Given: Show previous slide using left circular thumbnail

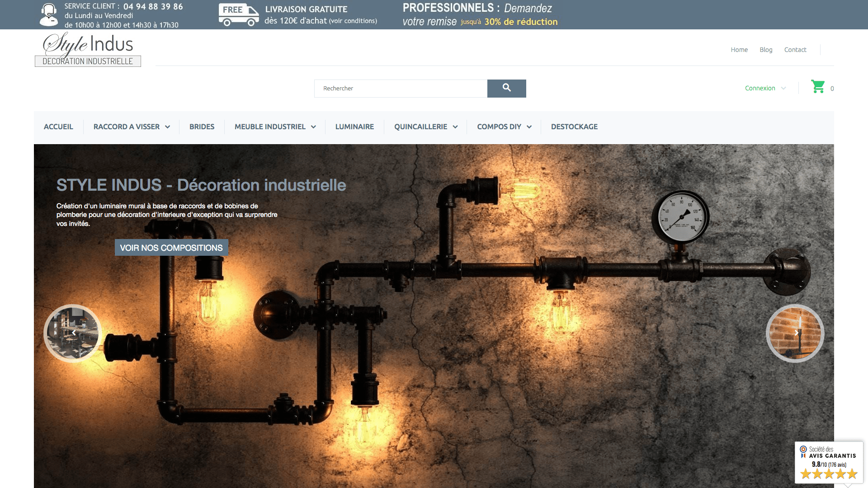Looking at the screenshot, I should coord(73,333).
